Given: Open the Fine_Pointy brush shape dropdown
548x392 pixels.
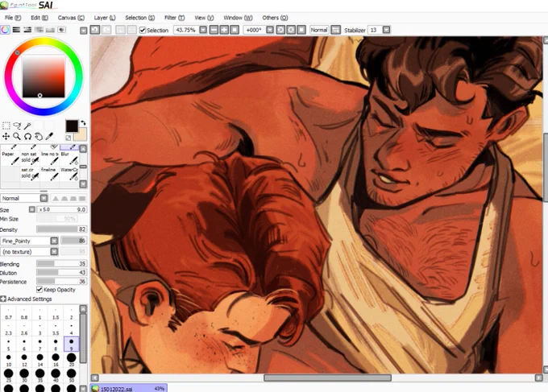Looking at the screenshot, I should pos(54,241).
